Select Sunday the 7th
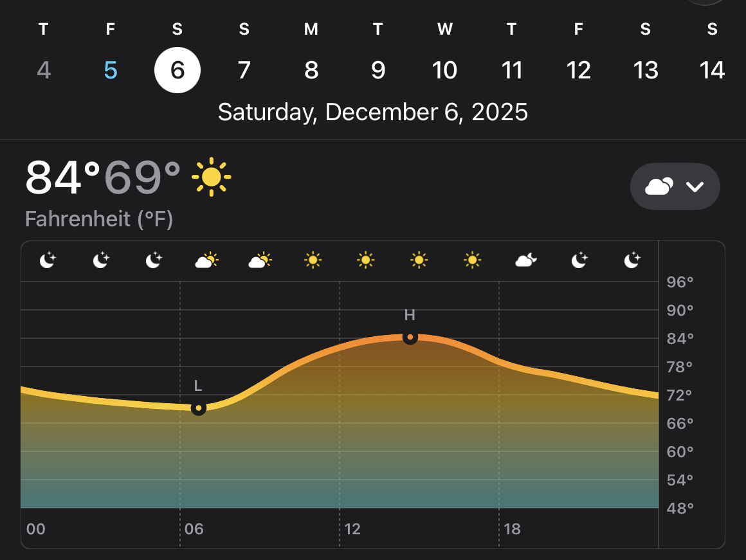Viewport: 746px width, 560px height. coord(244,70)
